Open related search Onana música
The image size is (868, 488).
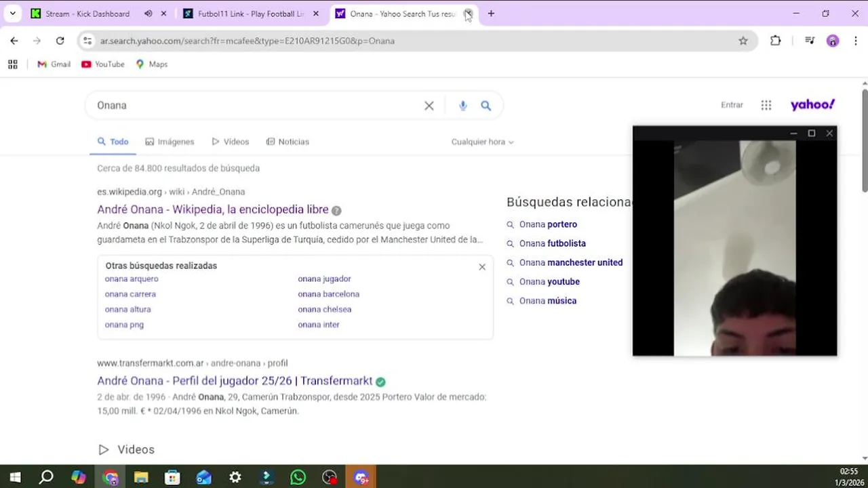click(548, 301)
